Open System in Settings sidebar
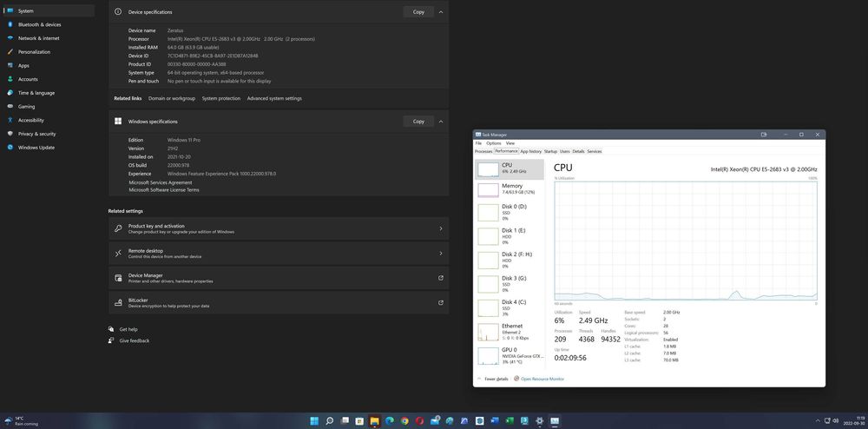Image resolution: width=868 pixels, height=429 pixels. (x=49, y=11)
